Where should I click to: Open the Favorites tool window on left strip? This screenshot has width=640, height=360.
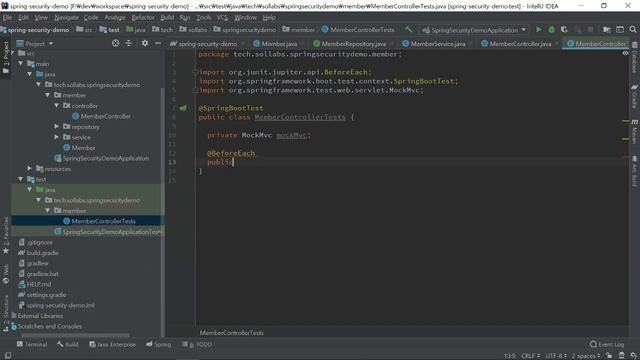coord(6,235)
